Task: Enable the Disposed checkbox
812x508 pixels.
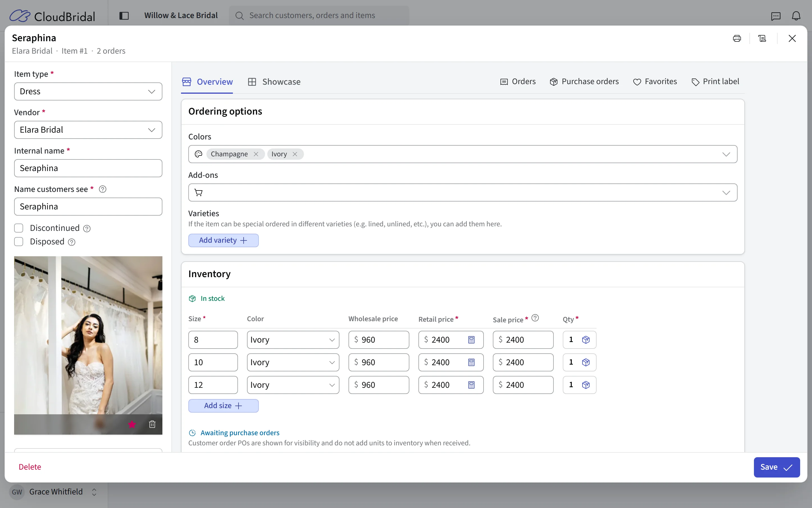Action: tap(19, 242)
